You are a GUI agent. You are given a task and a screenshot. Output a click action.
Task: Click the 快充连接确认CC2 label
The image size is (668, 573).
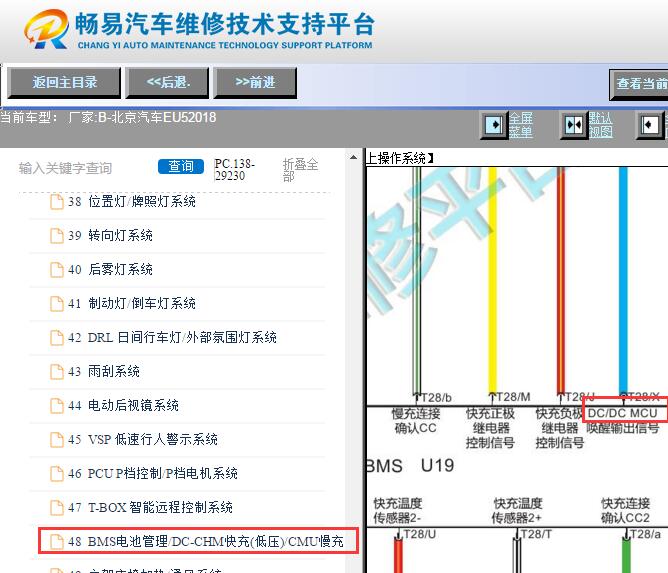[x=625, y=510]
